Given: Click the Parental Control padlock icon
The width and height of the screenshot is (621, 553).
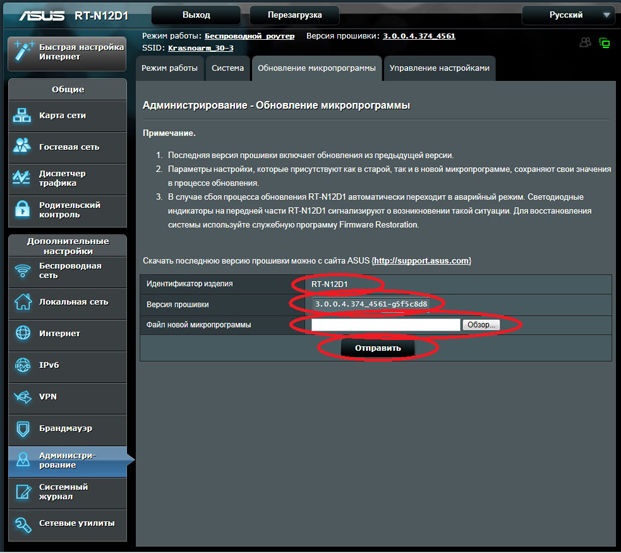Looking at the screenshot, I should [22, 209].
